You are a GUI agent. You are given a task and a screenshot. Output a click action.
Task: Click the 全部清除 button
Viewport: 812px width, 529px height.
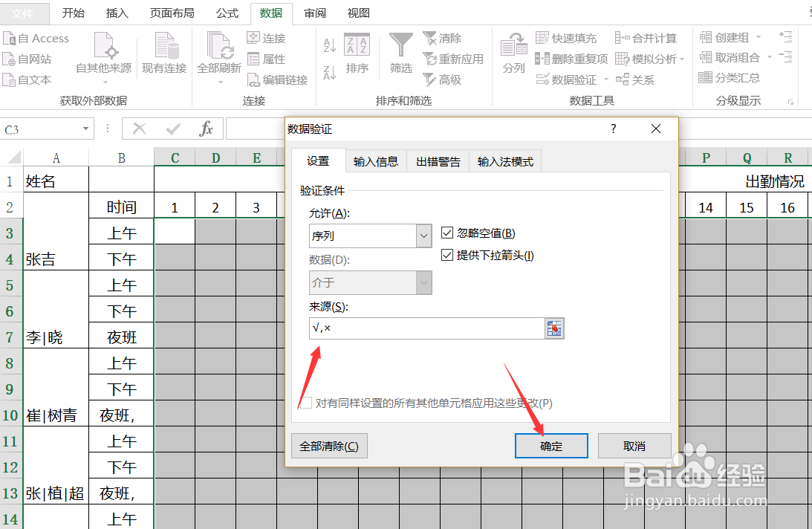click(329, 446)
